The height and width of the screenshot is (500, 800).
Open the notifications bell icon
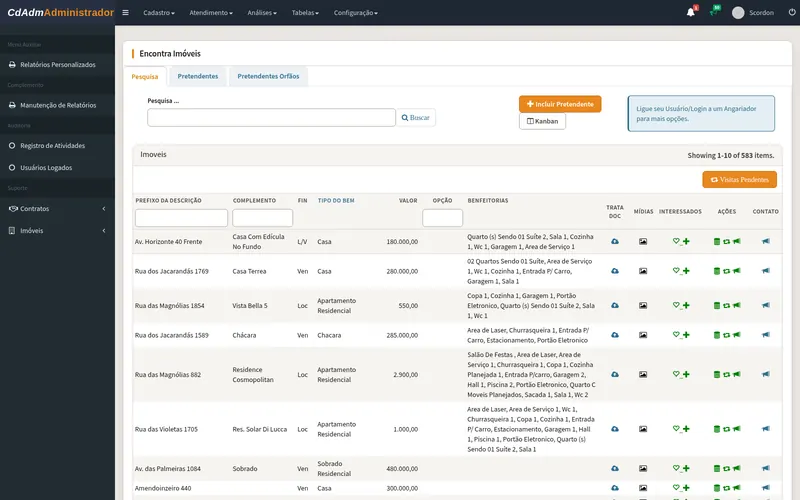[x=690, y=12]
